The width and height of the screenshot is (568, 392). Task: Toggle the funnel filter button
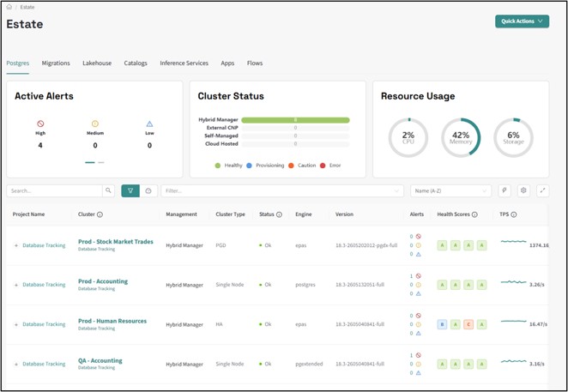130,190
